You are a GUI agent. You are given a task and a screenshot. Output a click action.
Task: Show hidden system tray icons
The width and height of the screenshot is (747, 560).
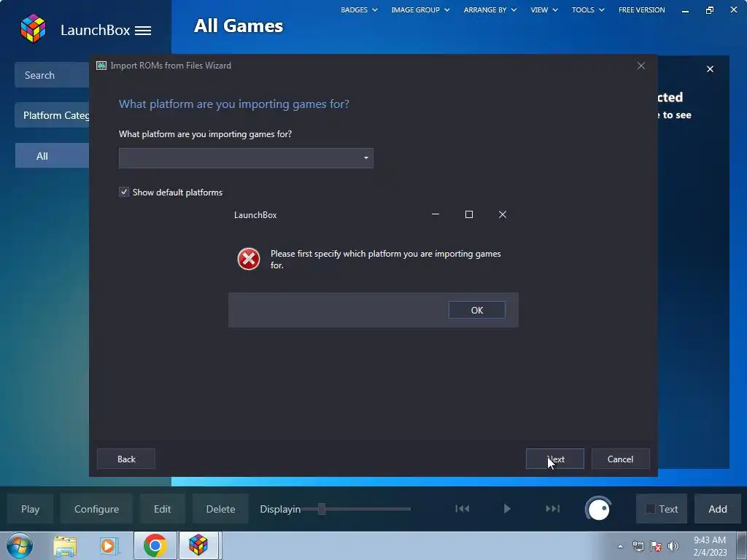(620, 546)
